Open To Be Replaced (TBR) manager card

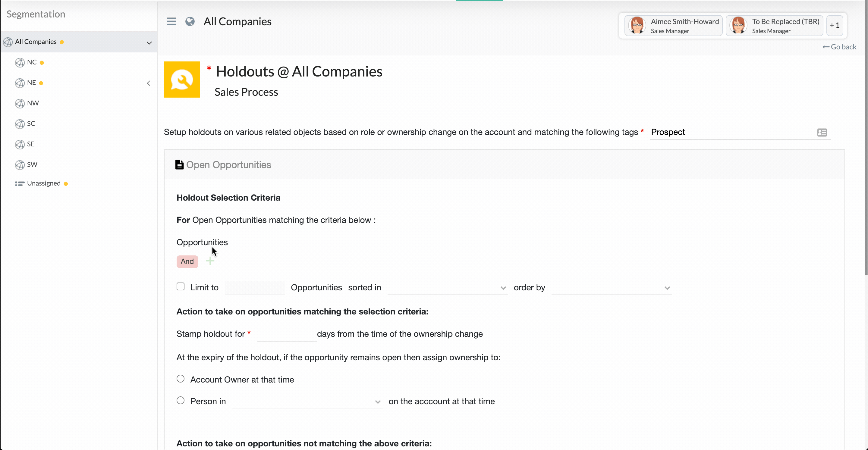[x=774, y=25]
